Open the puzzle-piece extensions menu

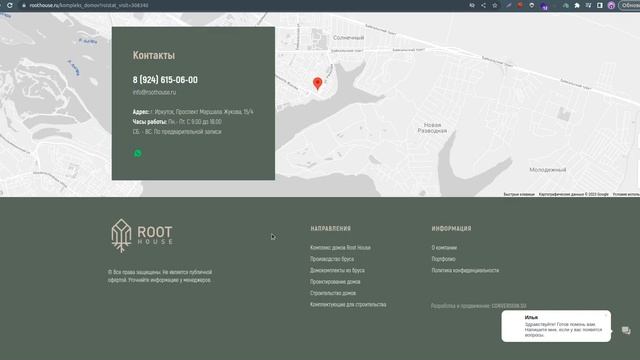point(577,5)
